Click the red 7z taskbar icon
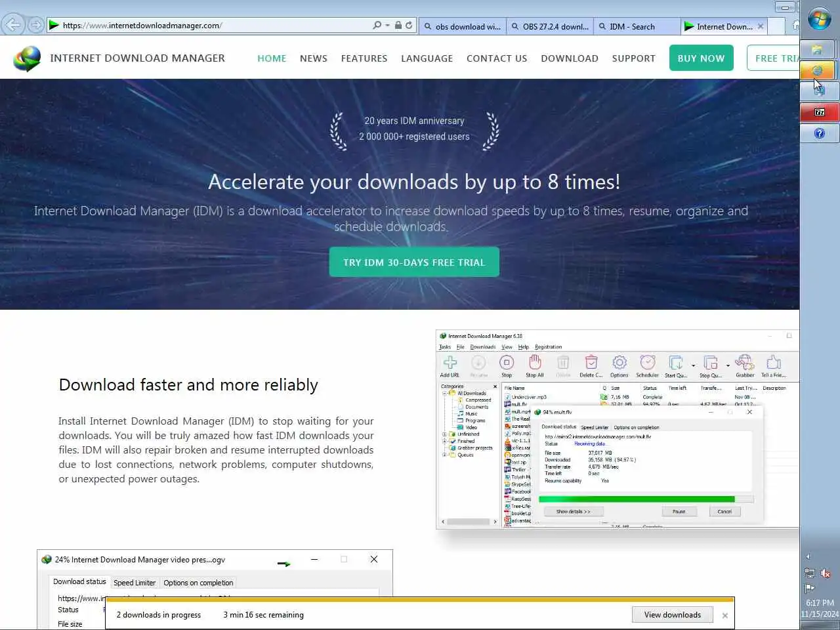The height and width of the screenshot is (630, 840). point(820,112)
